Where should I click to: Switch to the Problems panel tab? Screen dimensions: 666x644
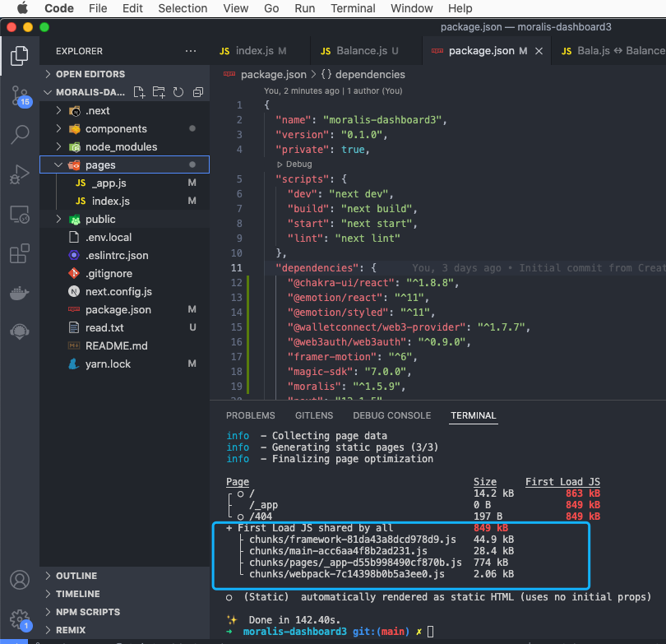[251, 415]
